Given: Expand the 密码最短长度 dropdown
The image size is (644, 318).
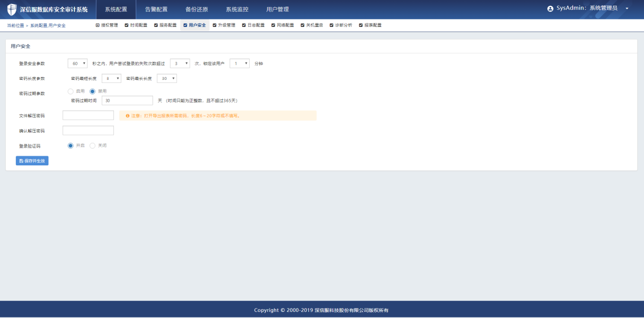Looking at the screenshot, I should 111,78.
